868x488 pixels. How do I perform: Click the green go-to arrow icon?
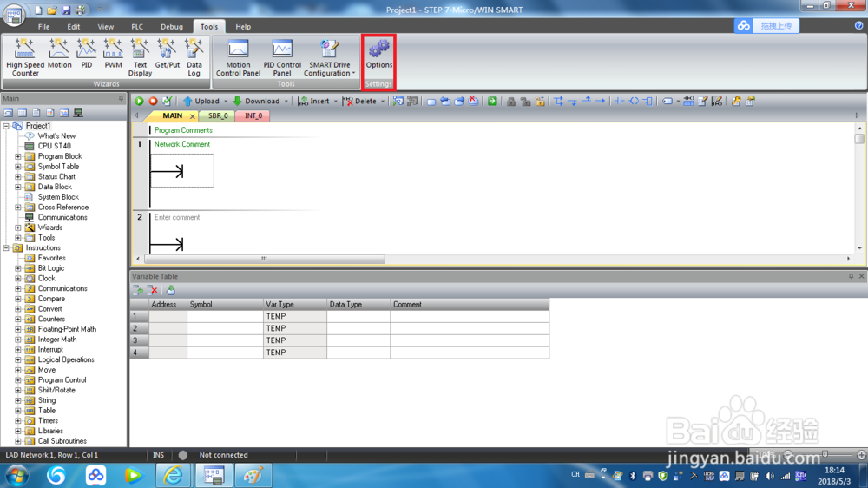tap(492, 101)
